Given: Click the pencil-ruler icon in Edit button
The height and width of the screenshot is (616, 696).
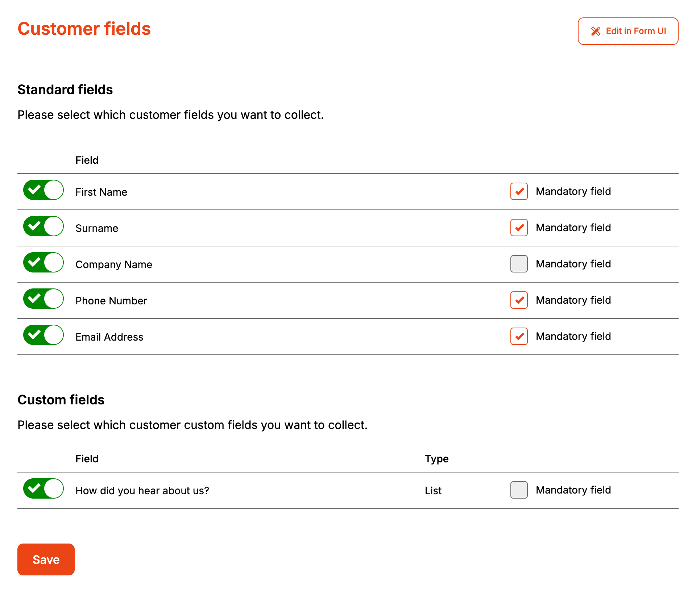Looking at the screenshot, I should [596, 31].
